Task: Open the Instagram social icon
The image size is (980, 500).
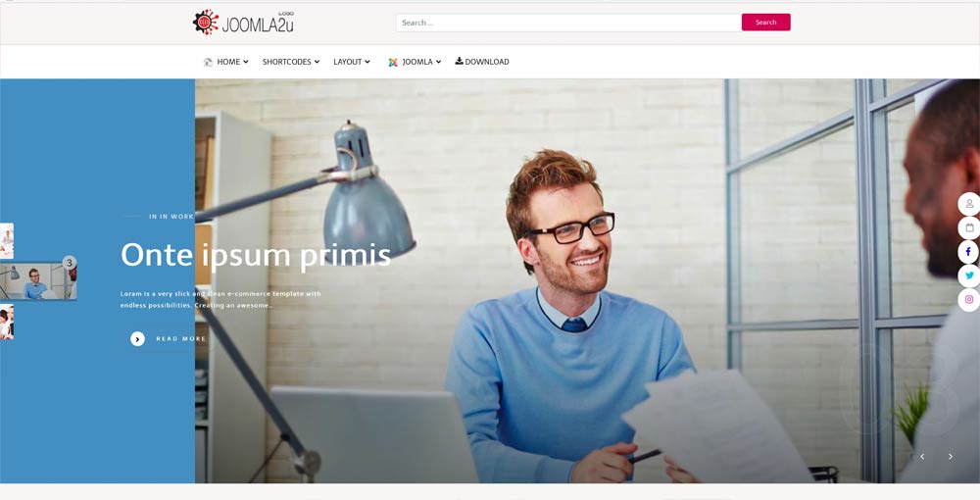Action: pyautogui.click(x=969, y=299)
